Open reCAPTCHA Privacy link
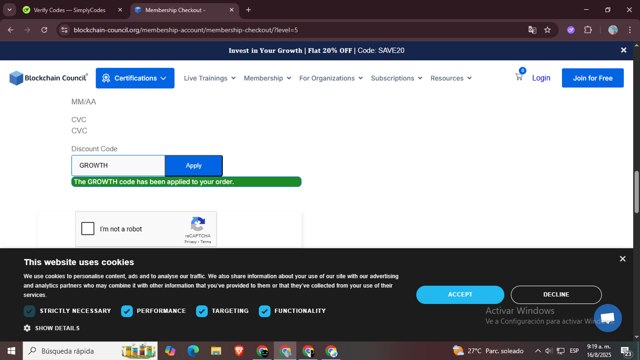 tap(190, 242)
